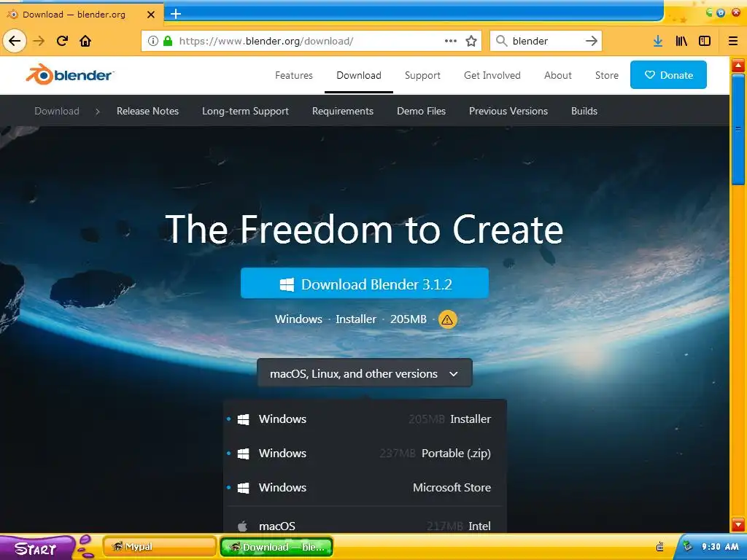Open the hamburger application menu
The width and height of the screenshot is (747, 560).
[x=733, y=41]
